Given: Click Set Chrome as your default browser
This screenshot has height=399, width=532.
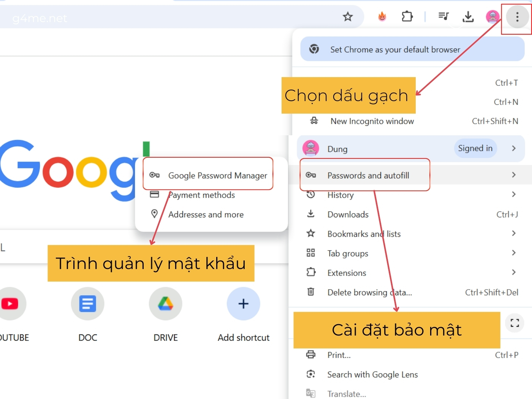Looking at the screenshot, I should coord(412,49).
